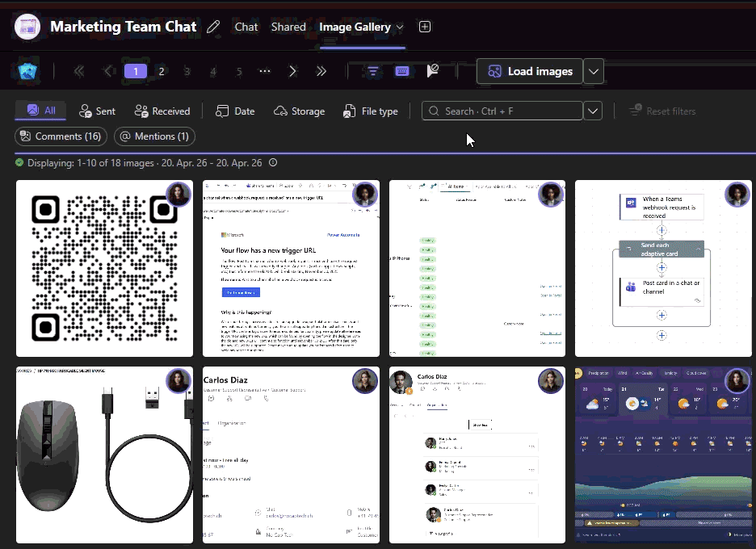Viewport: 756px width, 549px height.
Task: Open page 3
Action: [187, 71]
